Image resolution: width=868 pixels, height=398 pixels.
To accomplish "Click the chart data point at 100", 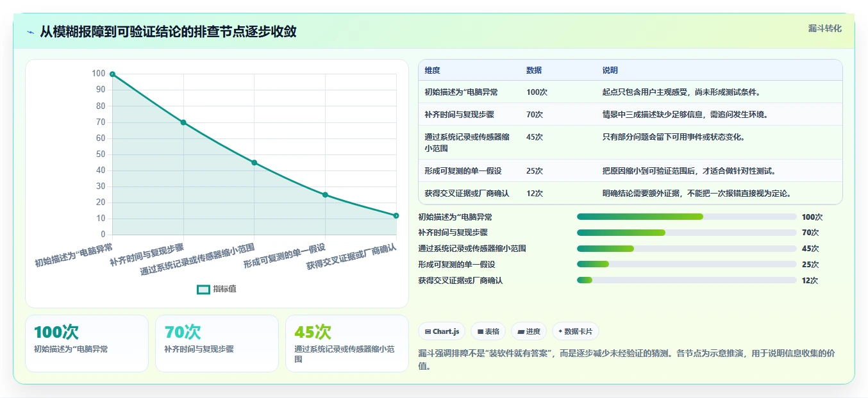I will [112, 74].
